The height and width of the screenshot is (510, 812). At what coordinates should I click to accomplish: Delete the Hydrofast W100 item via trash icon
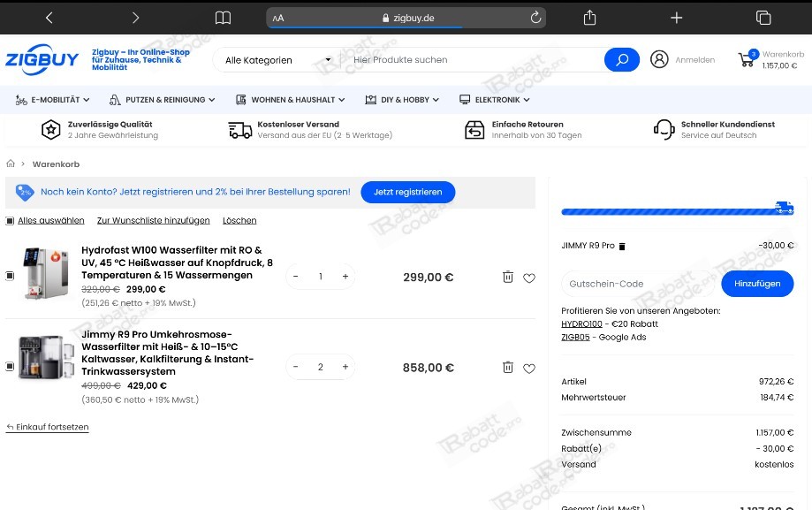508,278
